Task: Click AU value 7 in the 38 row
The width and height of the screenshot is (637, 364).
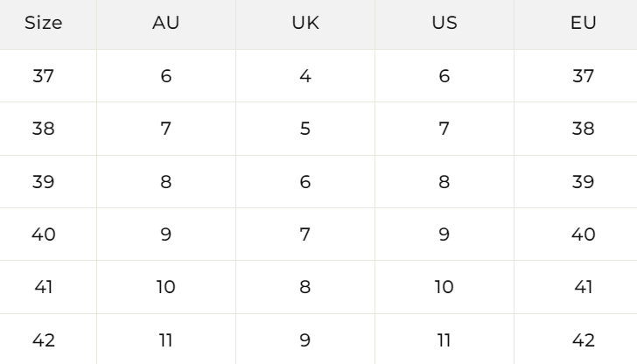Action: click(x=165, y=129)
